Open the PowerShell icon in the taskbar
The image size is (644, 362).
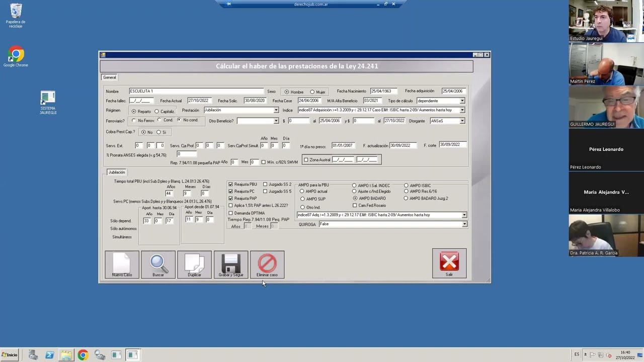pos(49,355)
